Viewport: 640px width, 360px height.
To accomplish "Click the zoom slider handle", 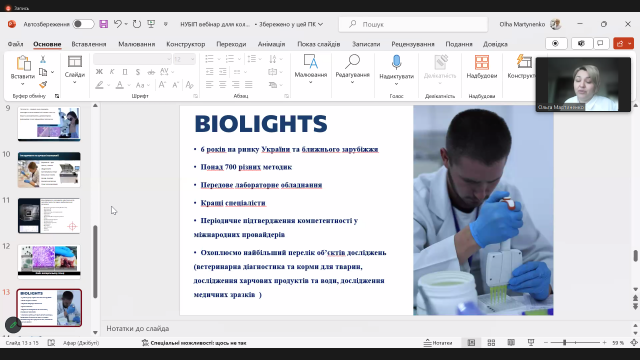I will [564, 342].
